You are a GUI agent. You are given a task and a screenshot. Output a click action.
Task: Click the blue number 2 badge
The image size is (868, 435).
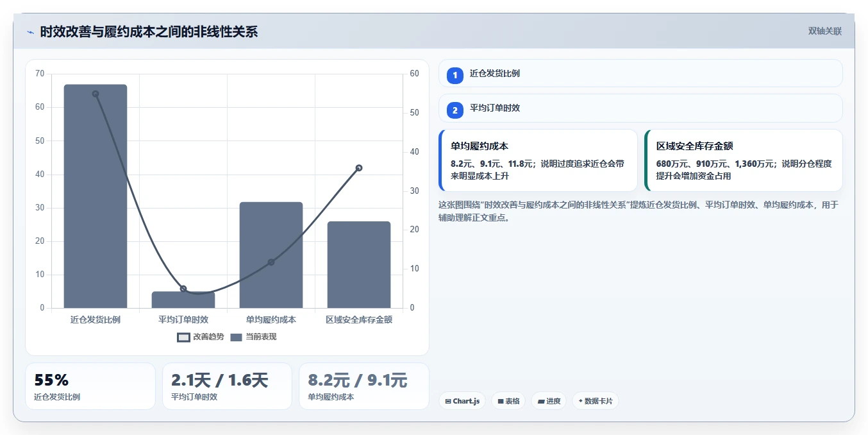(455, 110)
